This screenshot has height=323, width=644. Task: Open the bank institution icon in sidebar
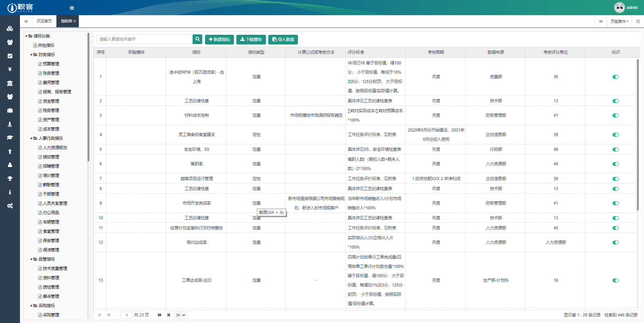[10, 83]
